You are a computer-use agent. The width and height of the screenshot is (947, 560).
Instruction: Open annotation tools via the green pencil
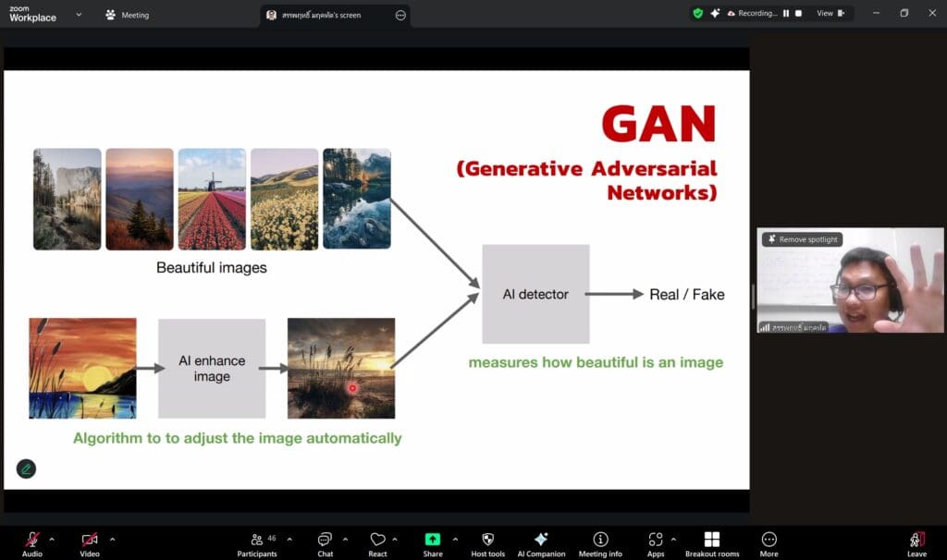[27, 469]
